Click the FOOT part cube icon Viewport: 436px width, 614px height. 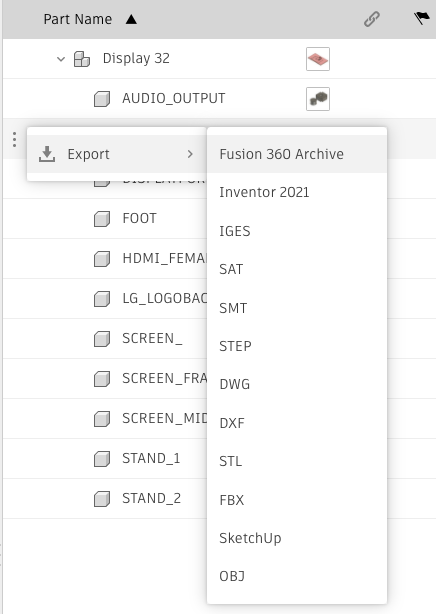point(102,219)
